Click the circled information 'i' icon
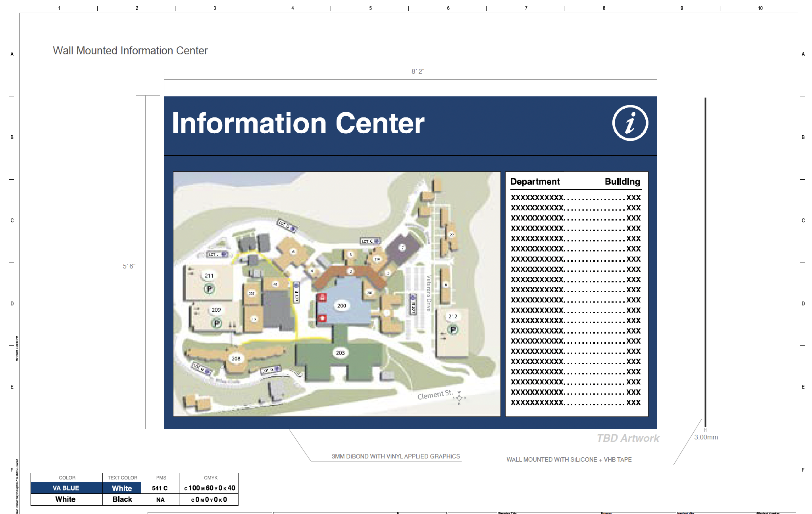This screenshot has width=812, height=514. click(x=630, y=123)
